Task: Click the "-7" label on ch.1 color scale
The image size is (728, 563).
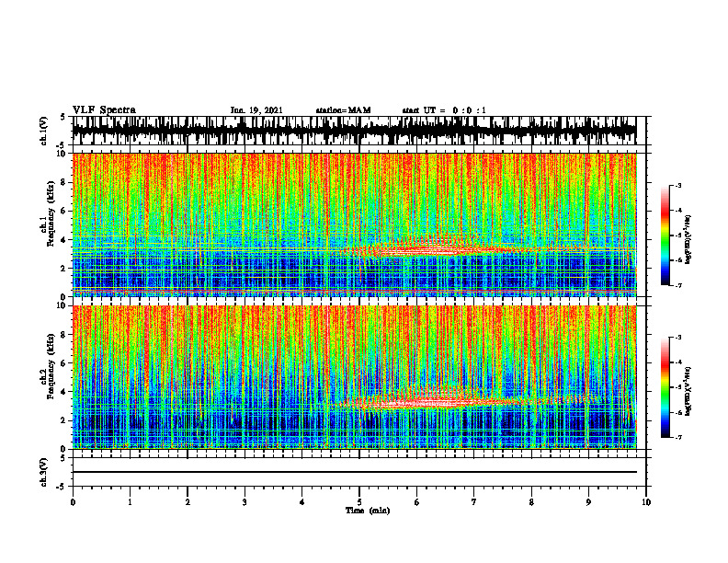Action: point(678,285)
